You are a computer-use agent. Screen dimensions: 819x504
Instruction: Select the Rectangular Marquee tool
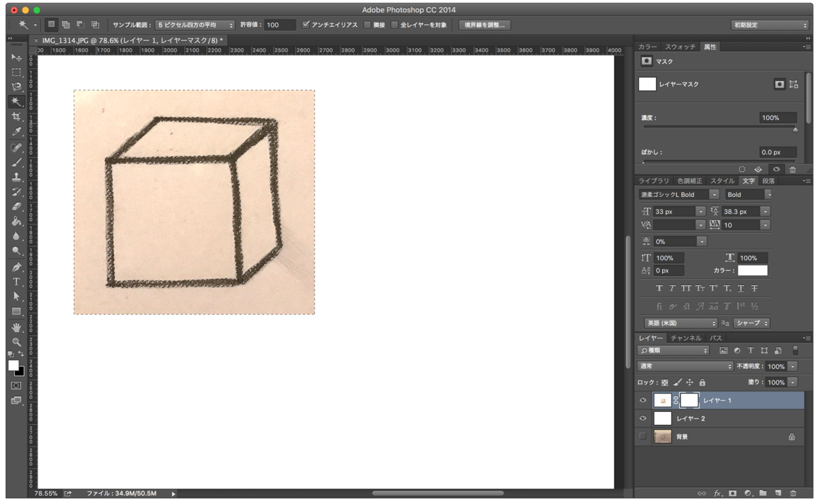[16, 72]
